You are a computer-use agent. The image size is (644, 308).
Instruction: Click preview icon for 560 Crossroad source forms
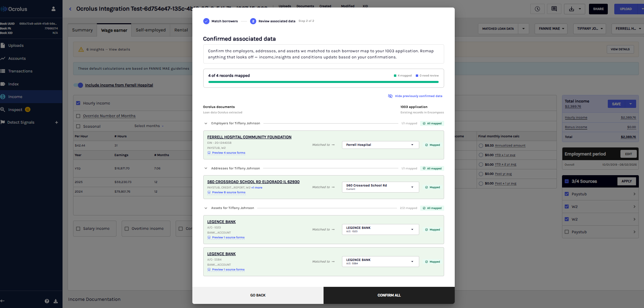tap(209, 193)
